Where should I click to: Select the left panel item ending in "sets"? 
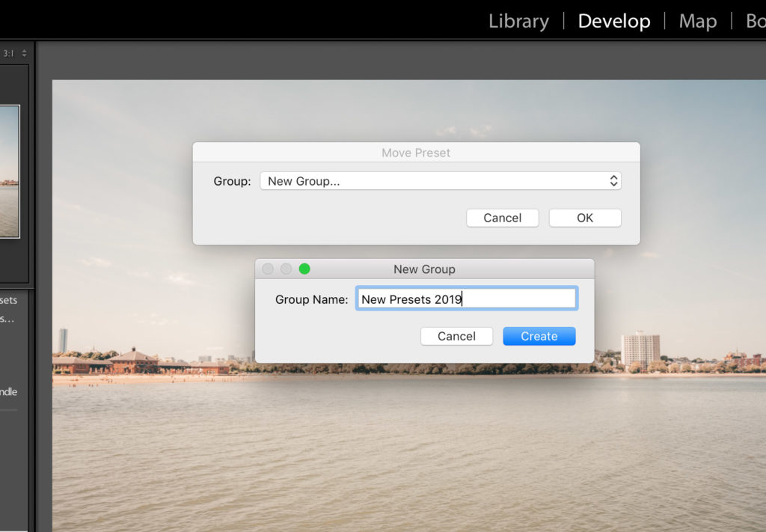click(8, 300)
